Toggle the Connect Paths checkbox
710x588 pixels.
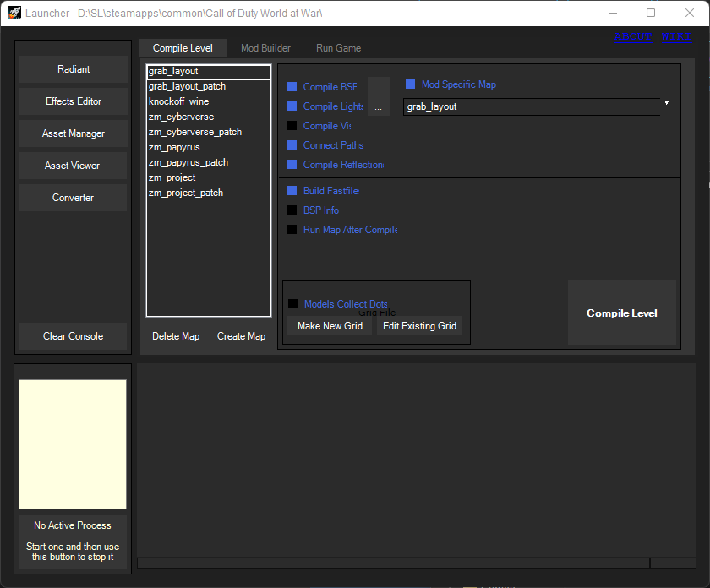[x=292, y=144]
